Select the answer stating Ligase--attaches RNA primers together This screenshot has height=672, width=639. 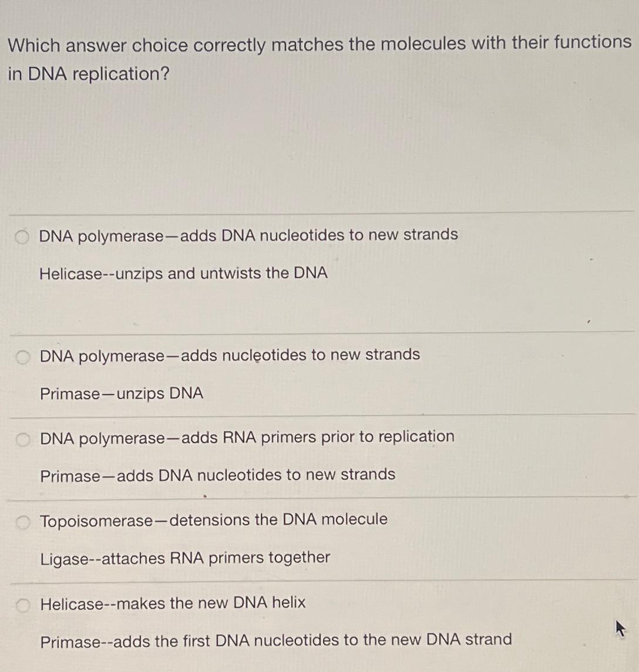[184, 558]
